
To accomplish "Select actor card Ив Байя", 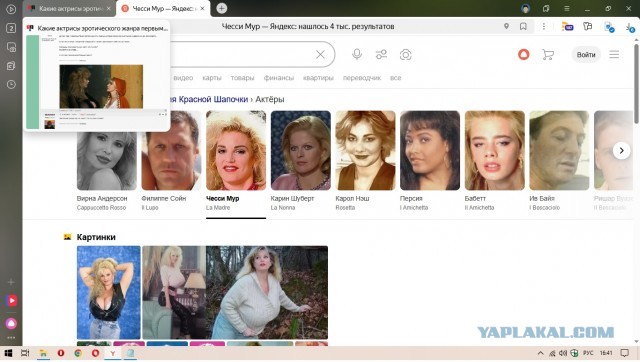I will [x=559, y=161].
